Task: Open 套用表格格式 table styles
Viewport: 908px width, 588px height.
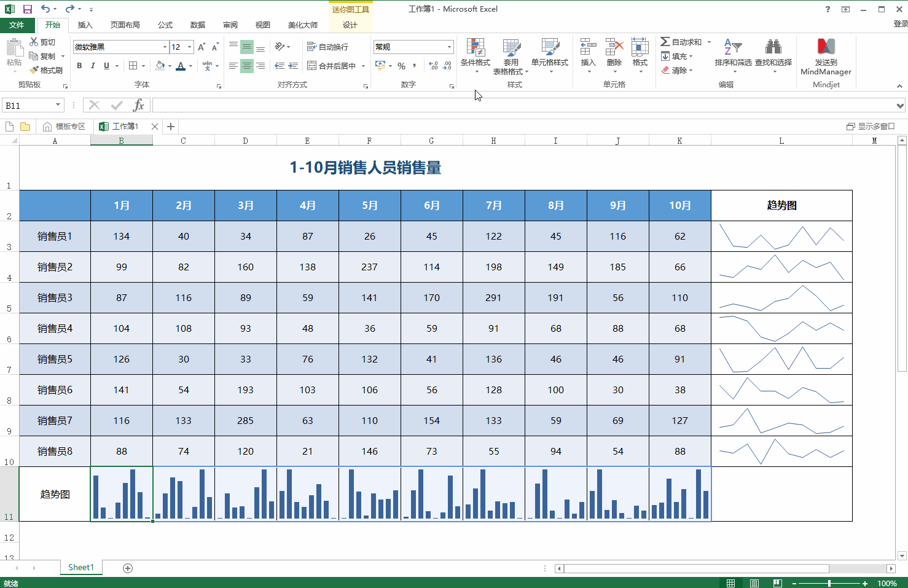Action: click(511, 55)
